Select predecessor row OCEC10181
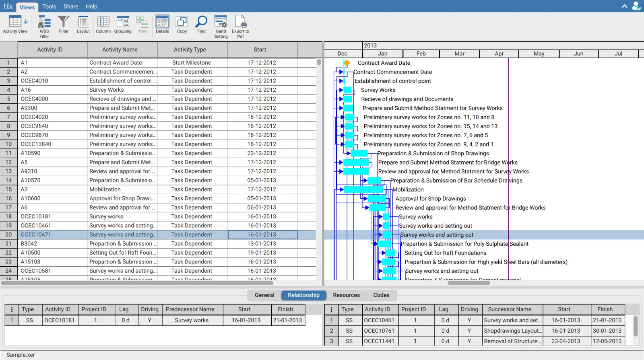Image resolution: width=644 pixels, height=360 pixels. pos(155,321)
